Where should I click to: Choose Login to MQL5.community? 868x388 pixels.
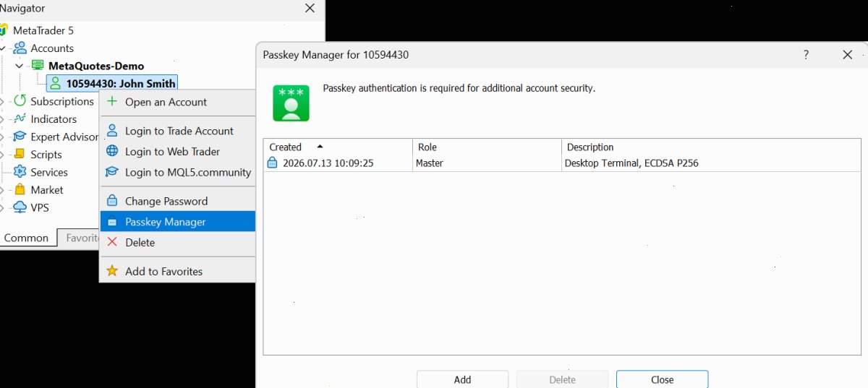tap(178, 172)
